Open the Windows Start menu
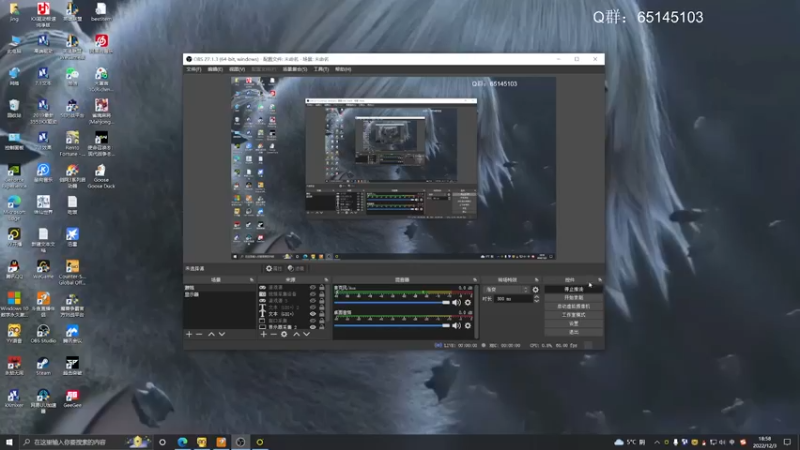Screen dimensions: 800x450 coord(9,442)
